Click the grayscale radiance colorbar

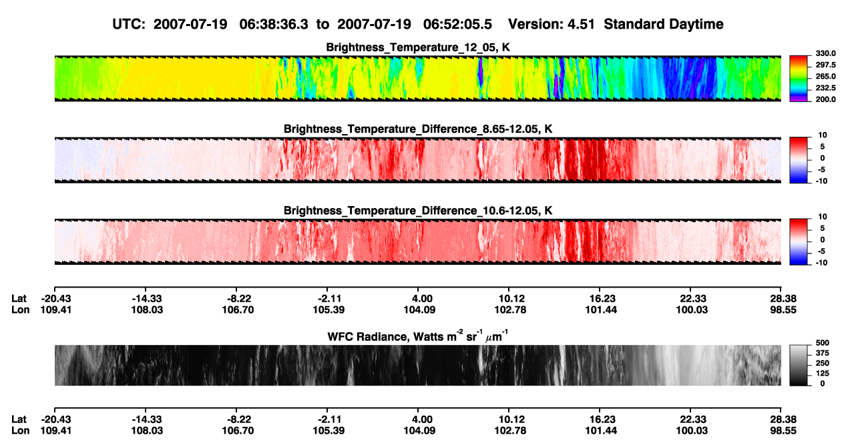click(799, 365)
